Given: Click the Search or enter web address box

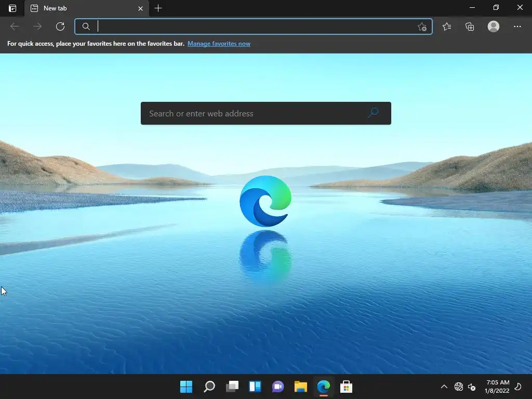Looking at the screenshot, I should pyautogui.click(x=265, y=113).
